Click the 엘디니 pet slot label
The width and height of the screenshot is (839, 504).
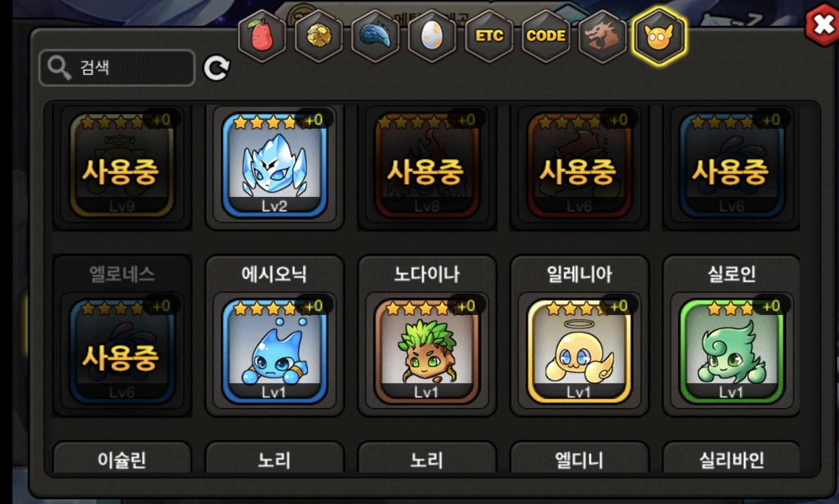[579, 460]
